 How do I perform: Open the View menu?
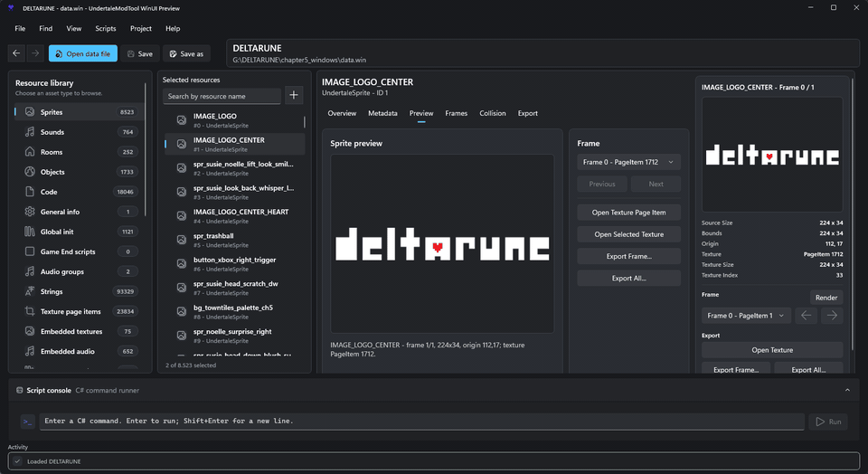point(73,28)
